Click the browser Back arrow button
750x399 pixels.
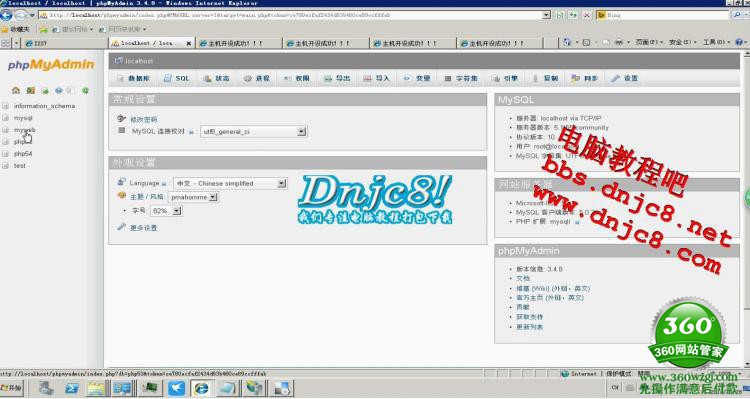click(x=7, y=15)
